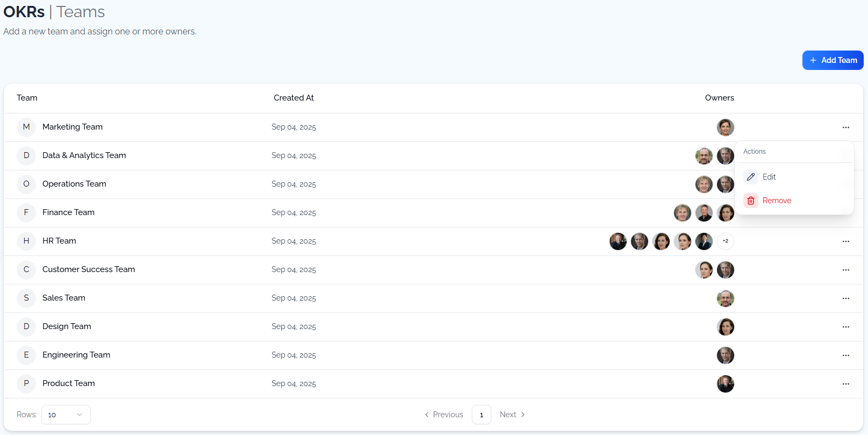
Task: Click the Team column header
Action: pos(27,98)
